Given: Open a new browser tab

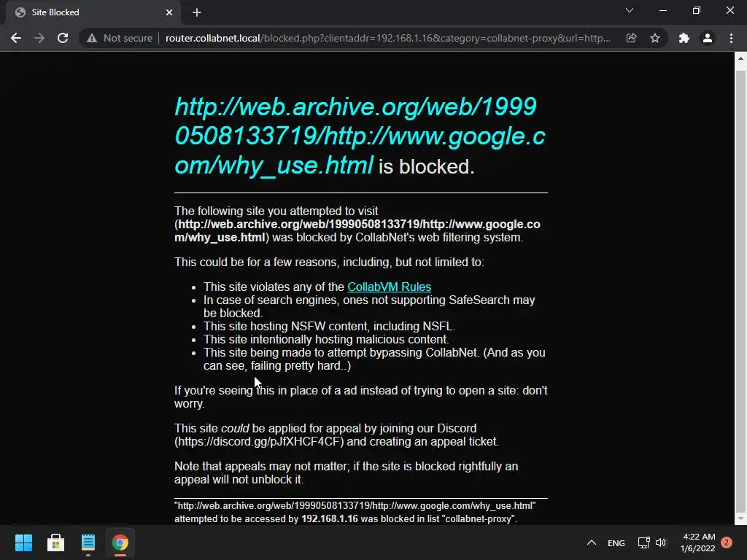Looking at the screenshot, I should (x=197, y=12).
